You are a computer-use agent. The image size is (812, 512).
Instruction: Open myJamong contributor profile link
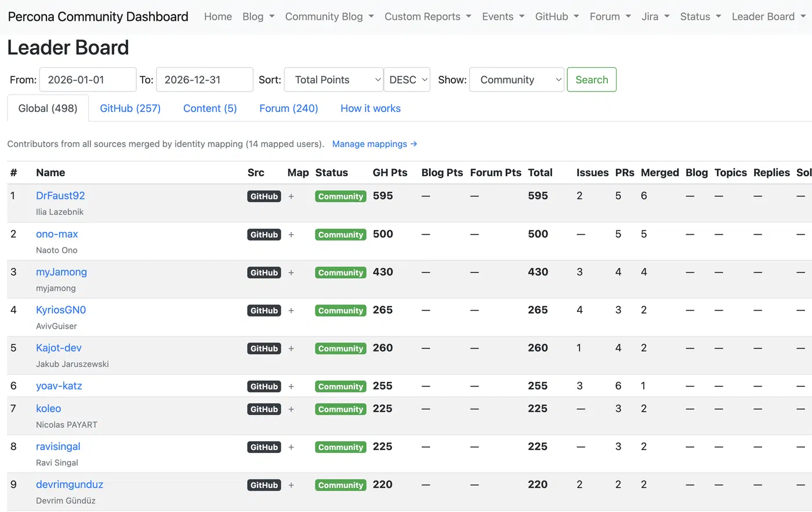pyautogui.click(x=61, y=272)
